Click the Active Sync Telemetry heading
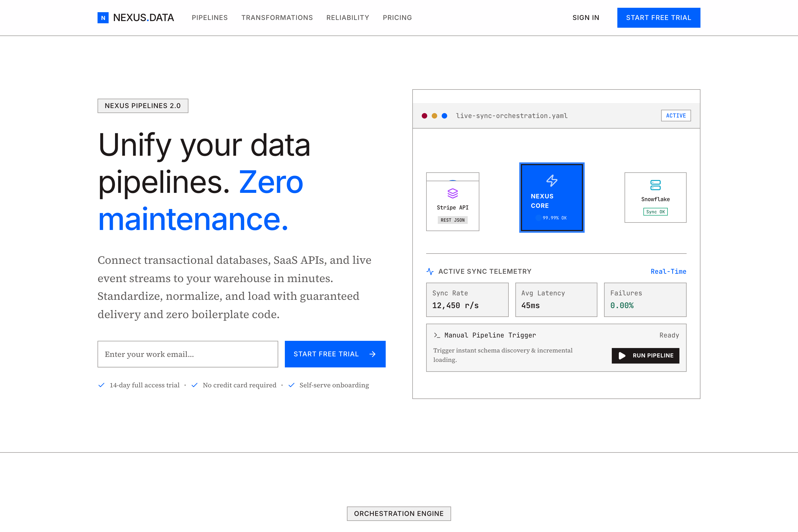Viewport: 798px width, 532px height. pos(485,272)
